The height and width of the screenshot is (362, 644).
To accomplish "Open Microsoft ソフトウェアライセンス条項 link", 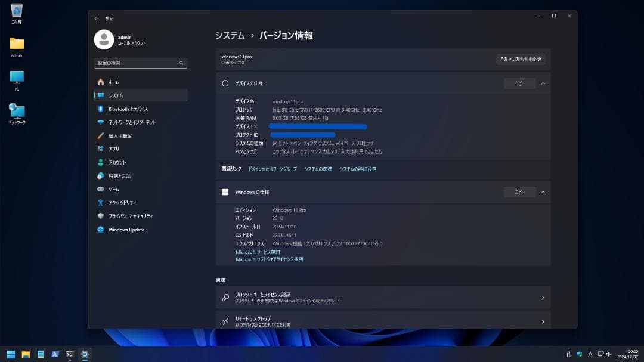I will point(269,259).
